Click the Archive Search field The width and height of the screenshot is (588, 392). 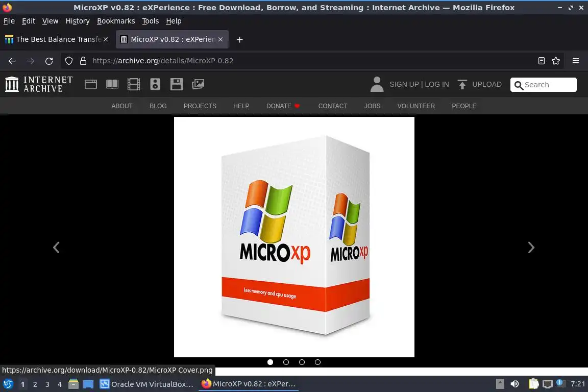pyautogui.click(x=544, y=85)
